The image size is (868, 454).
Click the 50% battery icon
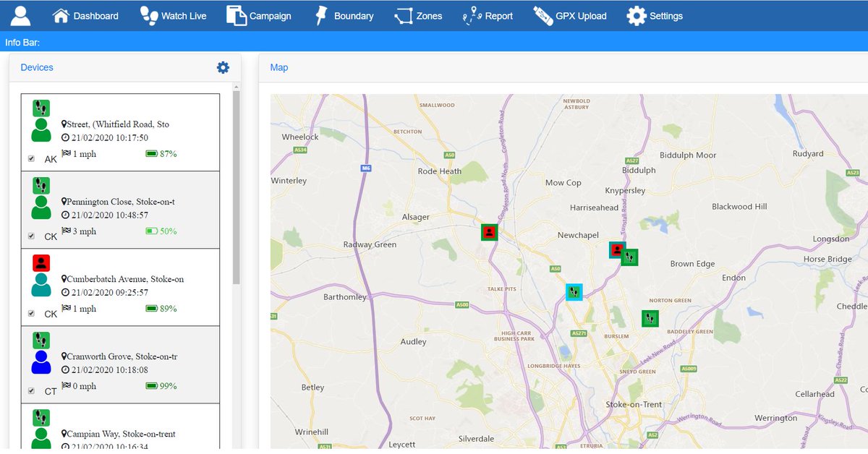(152, 231)
